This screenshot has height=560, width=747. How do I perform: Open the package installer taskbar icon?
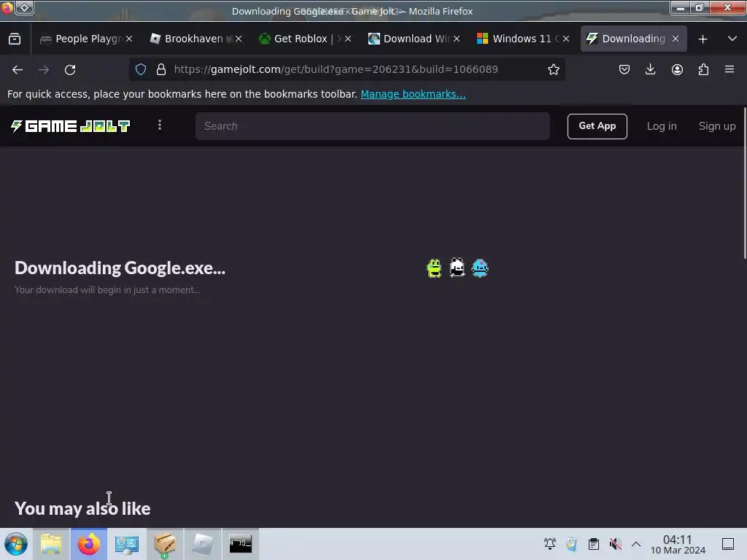[165, 544]
